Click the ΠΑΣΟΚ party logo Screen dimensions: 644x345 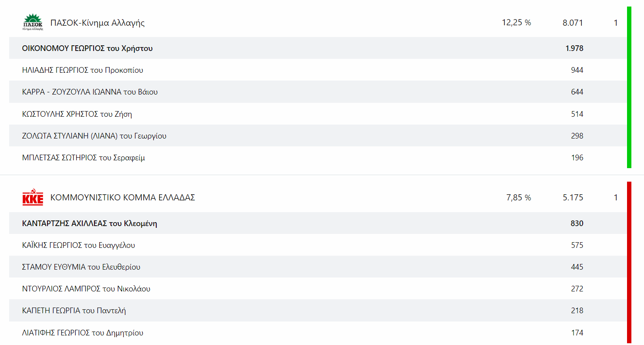pyautogui.click(x=33, y=22)
